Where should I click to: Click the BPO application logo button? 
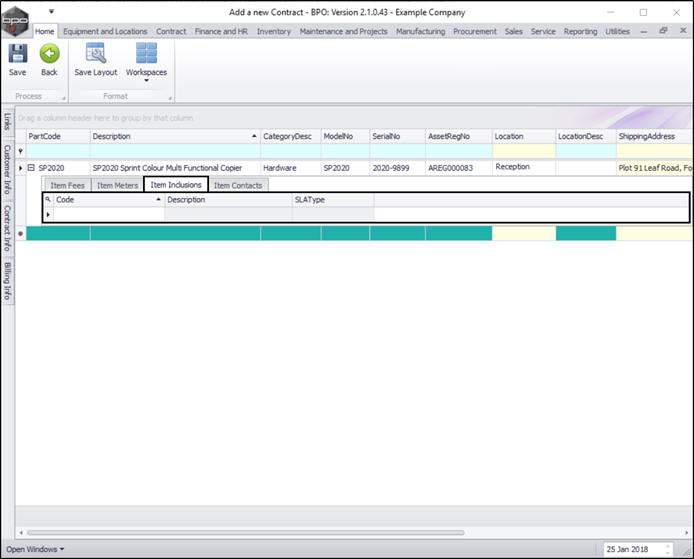(x=15, y=21)
